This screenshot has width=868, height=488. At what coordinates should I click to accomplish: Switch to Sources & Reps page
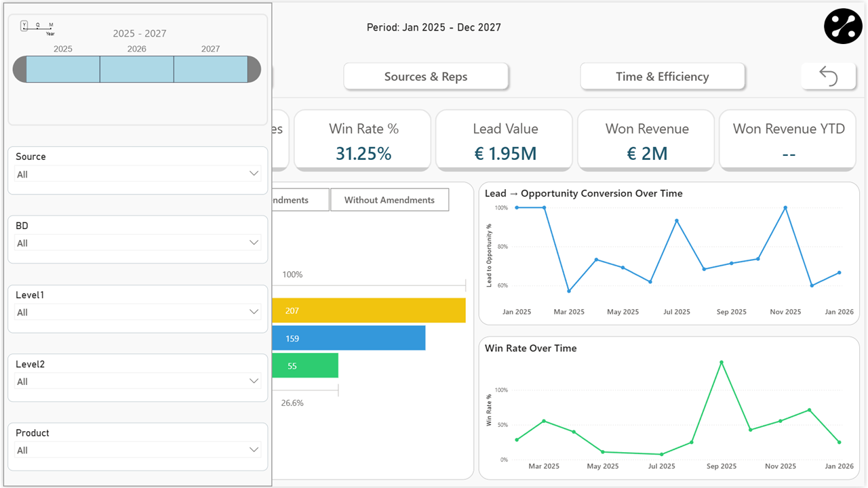(x=426, y=77)
